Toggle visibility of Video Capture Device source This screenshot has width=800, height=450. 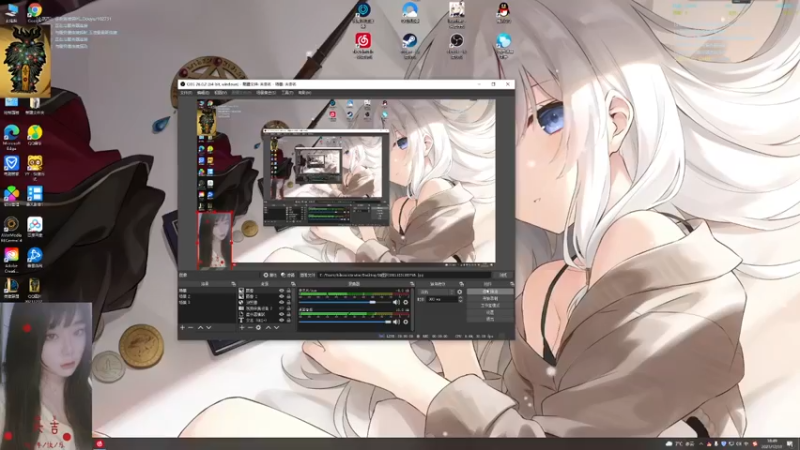tap(282, 308)
